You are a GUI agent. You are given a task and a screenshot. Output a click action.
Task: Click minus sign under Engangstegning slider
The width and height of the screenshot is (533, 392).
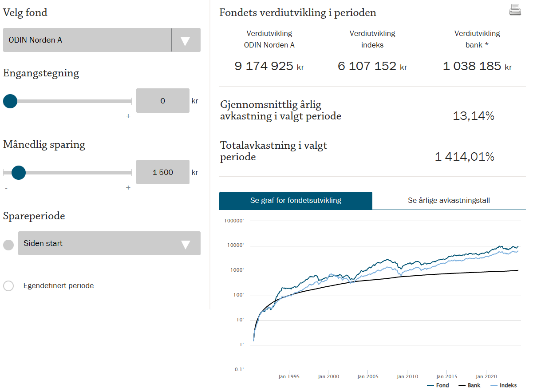(6, 116)
